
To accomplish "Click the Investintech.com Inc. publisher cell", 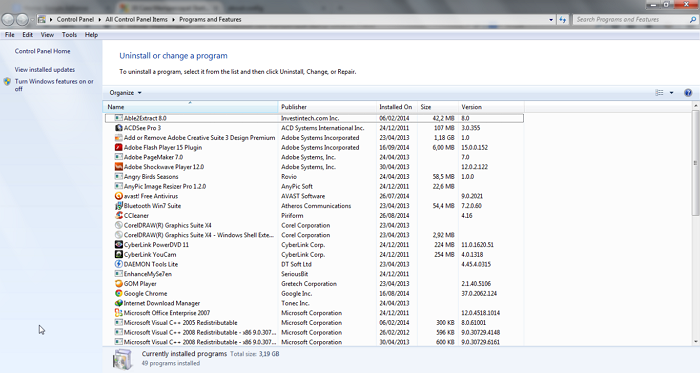I will [x=310, y=118].
